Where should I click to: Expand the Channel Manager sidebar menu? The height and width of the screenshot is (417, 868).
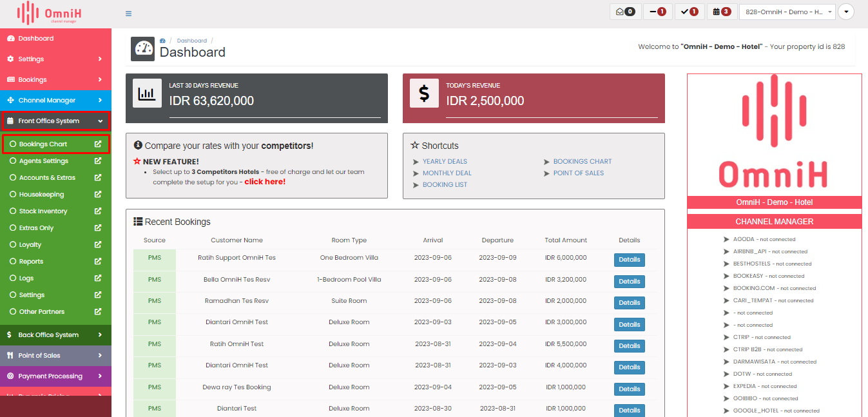55,101
